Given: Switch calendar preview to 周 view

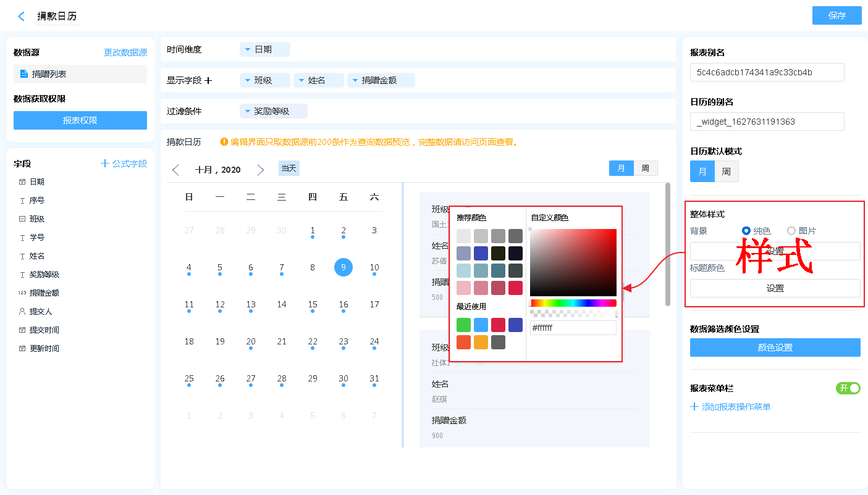Looking at the screenshot, I should (x=645, y=168).
